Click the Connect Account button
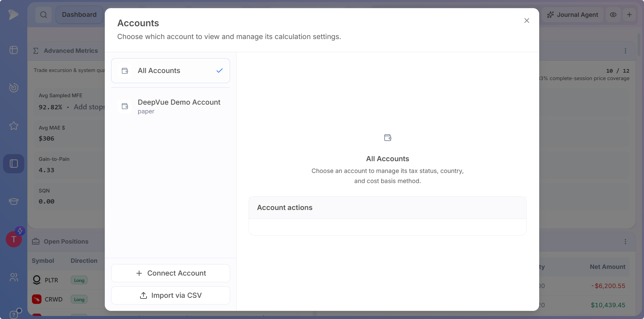Viewport: 644px width, 319px height. [x=170, y=273]
